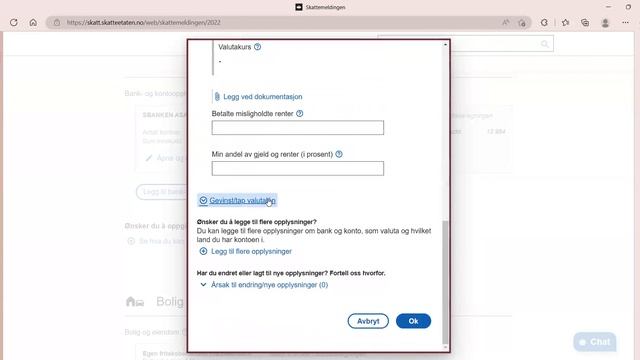Expand Årsak til endring/nye opplysninger

(x=264, y=285)
